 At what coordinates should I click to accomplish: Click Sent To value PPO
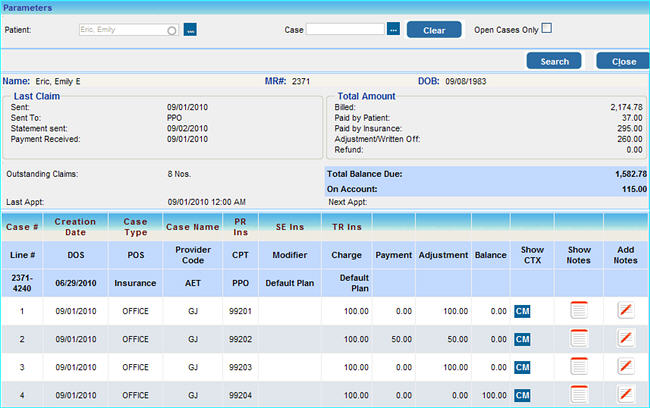(175, 118)
